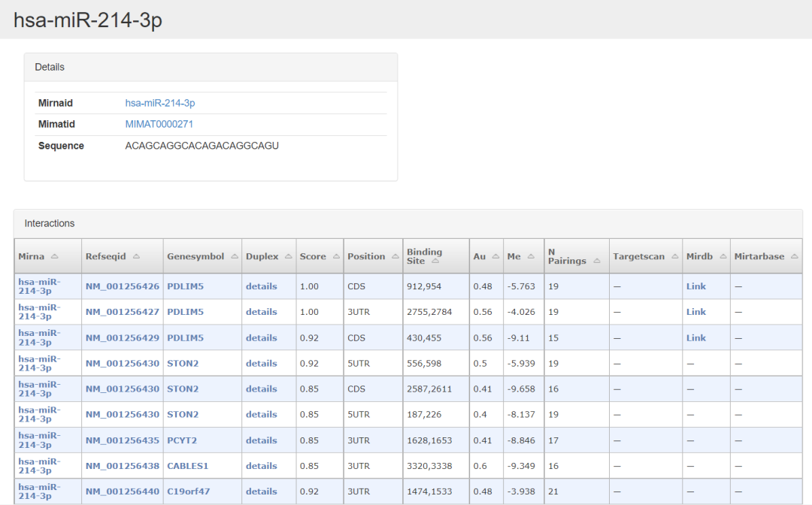Sort by Targetscan column arrow

coord(674,257)
